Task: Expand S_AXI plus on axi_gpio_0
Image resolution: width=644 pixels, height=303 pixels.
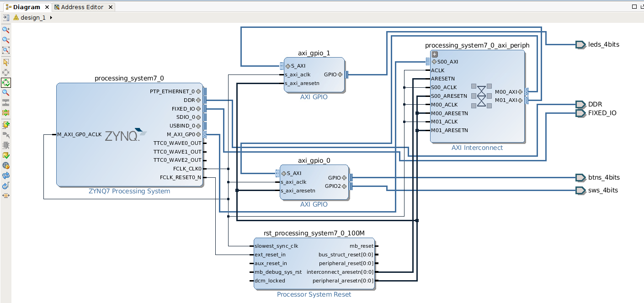Action: point(284,174)
